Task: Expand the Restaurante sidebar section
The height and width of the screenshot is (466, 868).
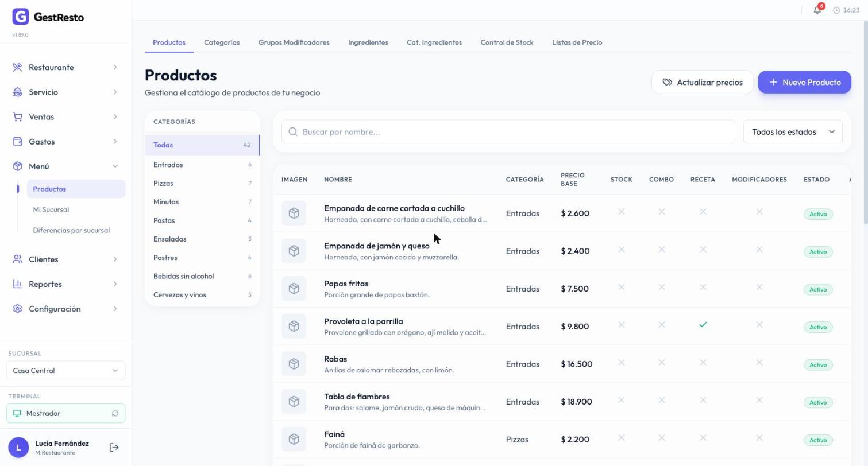Action: tap(65, 67)
